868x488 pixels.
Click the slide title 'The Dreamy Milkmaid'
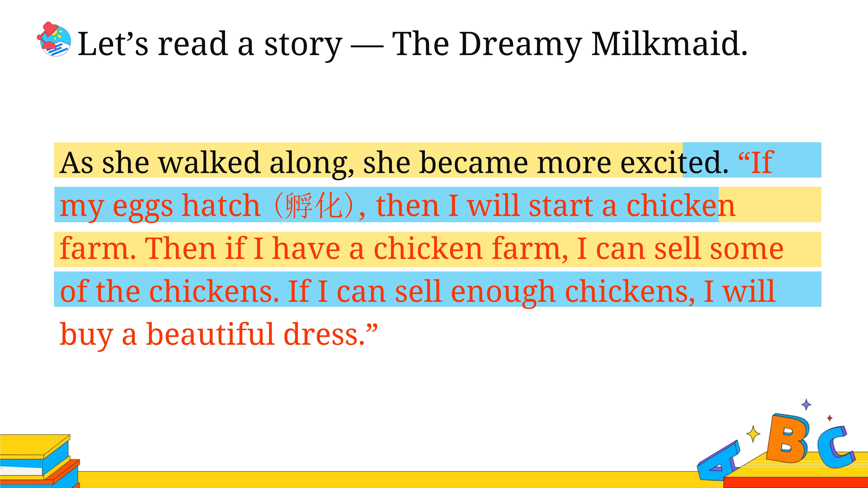(x=570, y=44)
